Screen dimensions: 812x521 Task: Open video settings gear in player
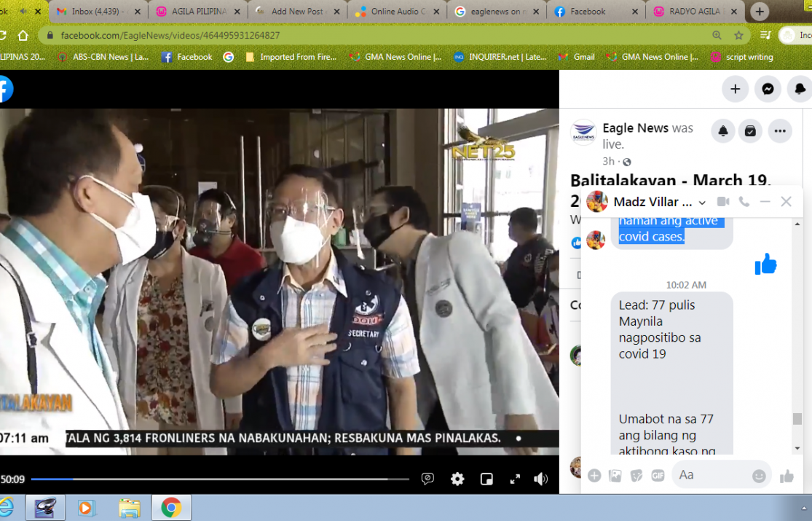pyautogui.click(x=457, y=479)
